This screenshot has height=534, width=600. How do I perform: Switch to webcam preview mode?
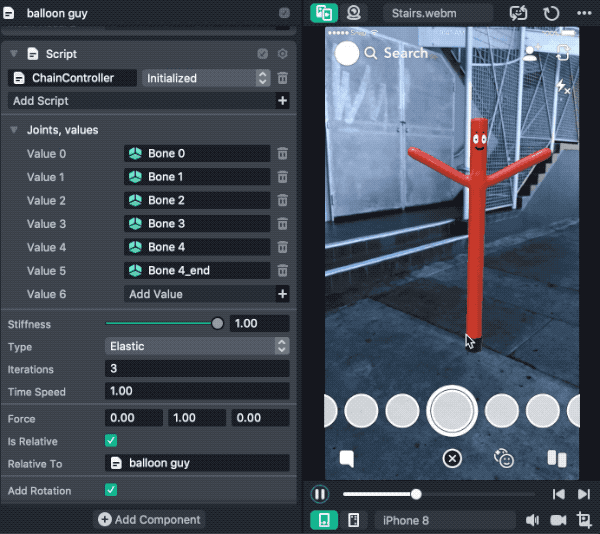point(354,13)
